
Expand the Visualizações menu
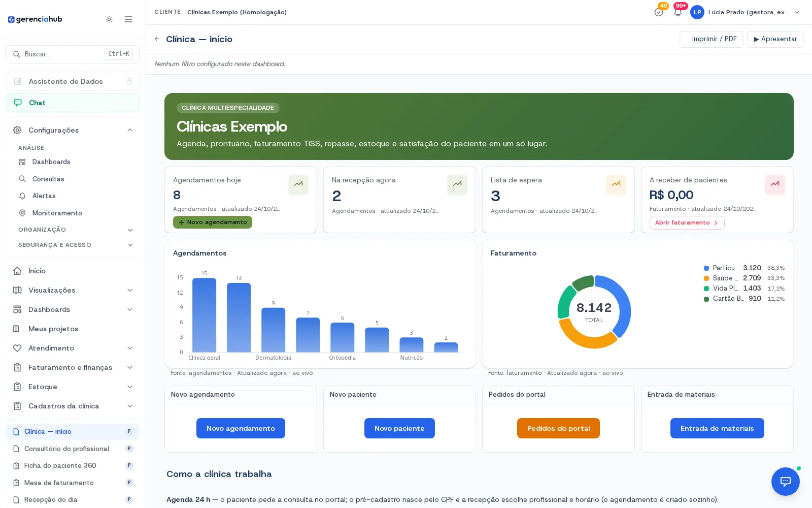(x=73, y=290)
